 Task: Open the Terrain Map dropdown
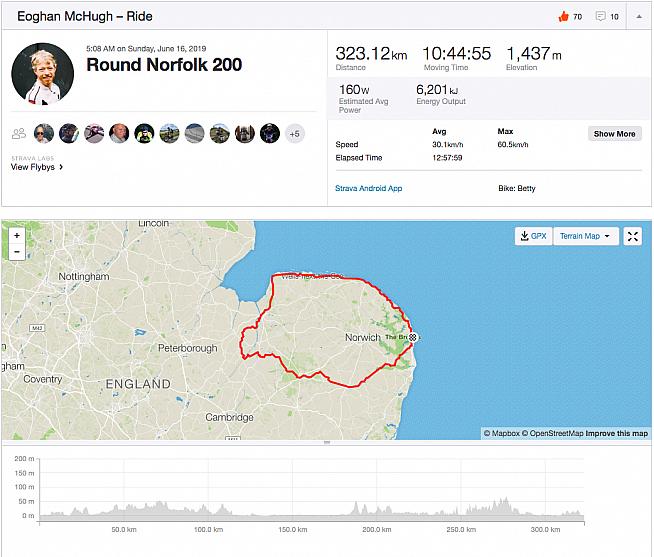(x=585, y=236)
